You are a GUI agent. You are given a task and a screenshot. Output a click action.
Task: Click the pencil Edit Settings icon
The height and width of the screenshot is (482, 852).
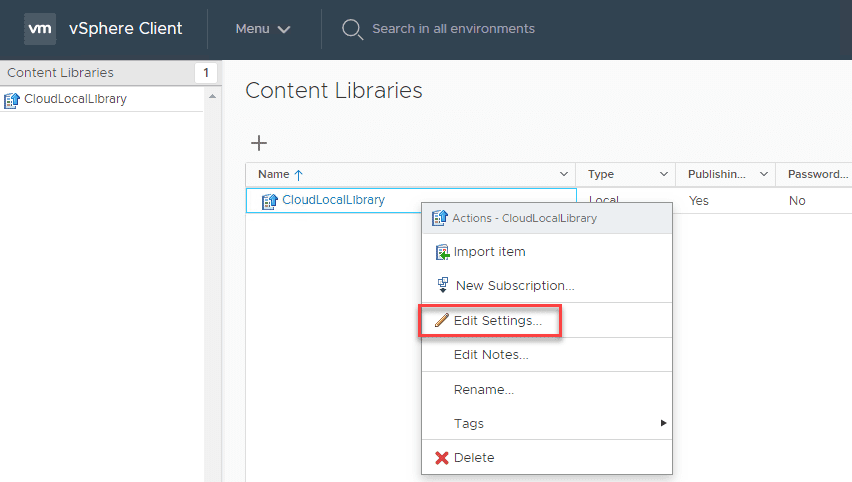[442, 321]
